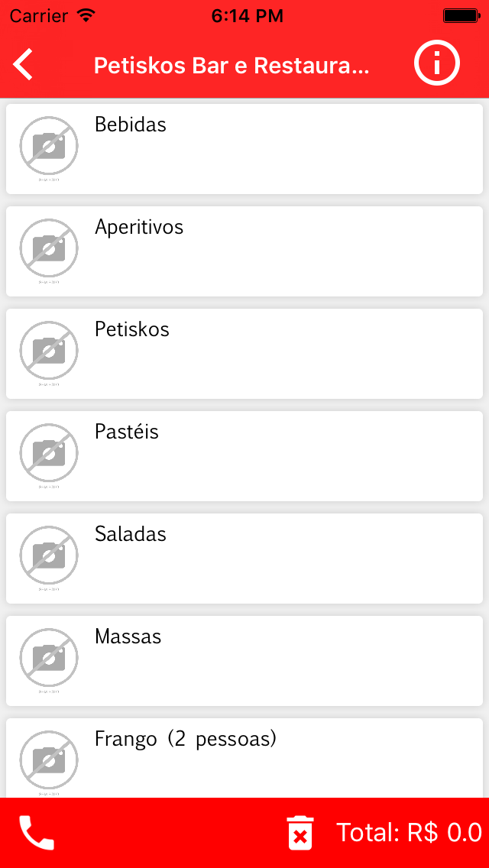Tap the back arrow icon
The width and height of the screenshot is (489, 868).
click(24, 65)
